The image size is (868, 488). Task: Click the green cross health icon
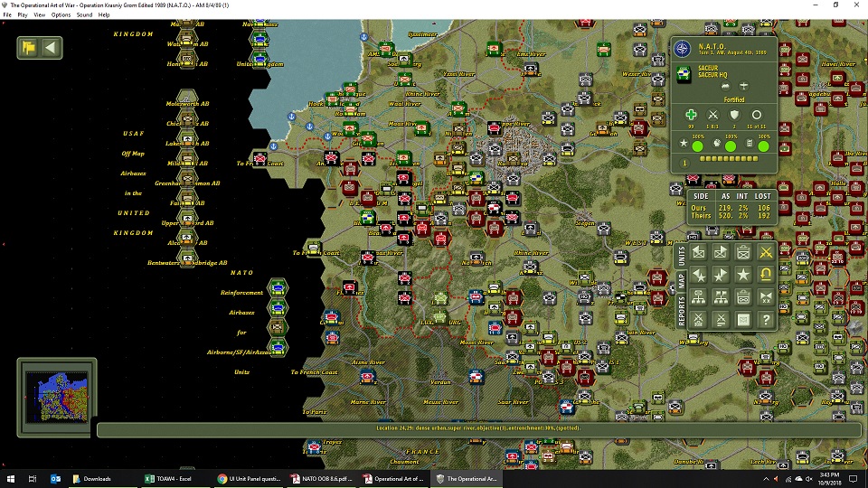click(x=691, y=115)
